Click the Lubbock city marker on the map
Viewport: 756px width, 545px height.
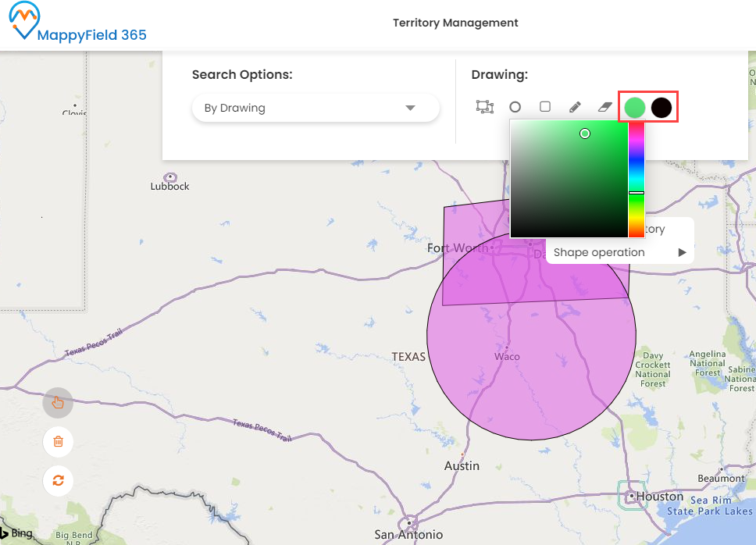pyautogui.click(x=169, y=176)
